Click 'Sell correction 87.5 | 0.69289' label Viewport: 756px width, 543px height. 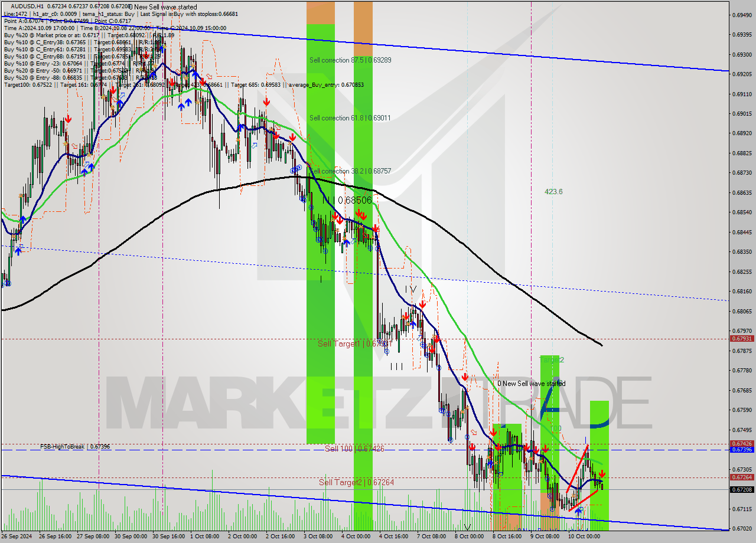point(350,60)
